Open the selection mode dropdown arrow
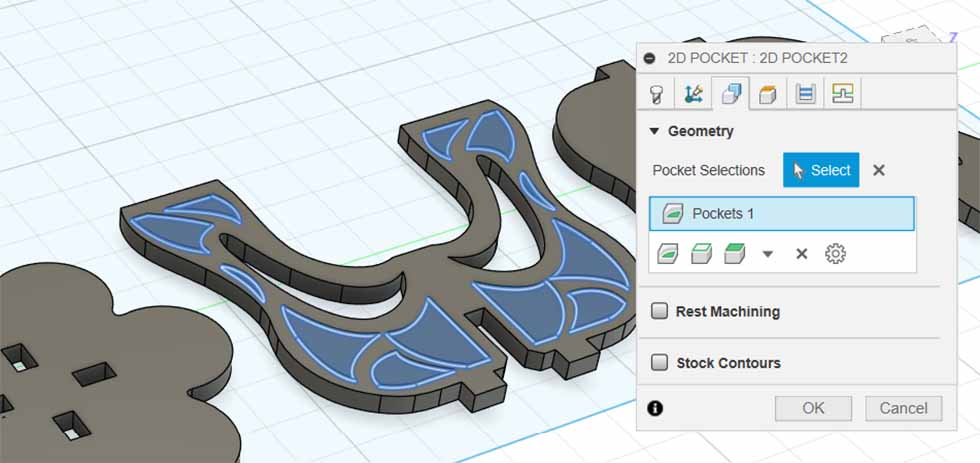980x463 pixels. point(768,254)
